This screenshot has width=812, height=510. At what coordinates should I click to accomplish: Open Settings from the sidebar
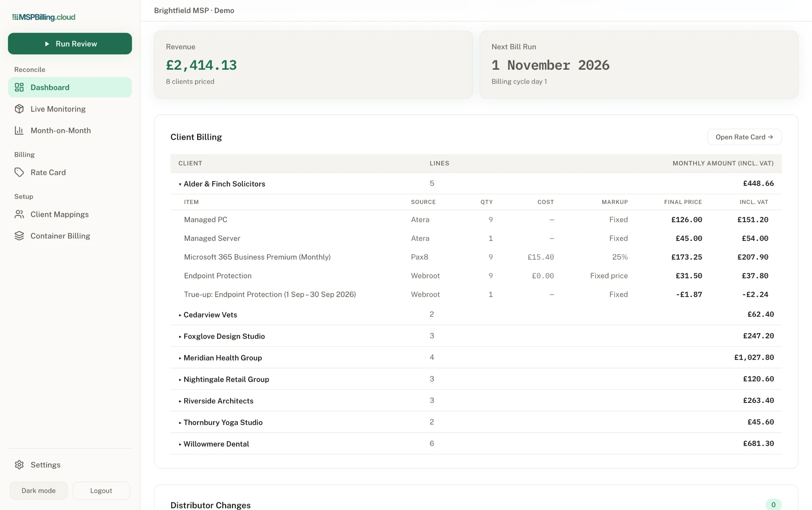click(70, 465)
